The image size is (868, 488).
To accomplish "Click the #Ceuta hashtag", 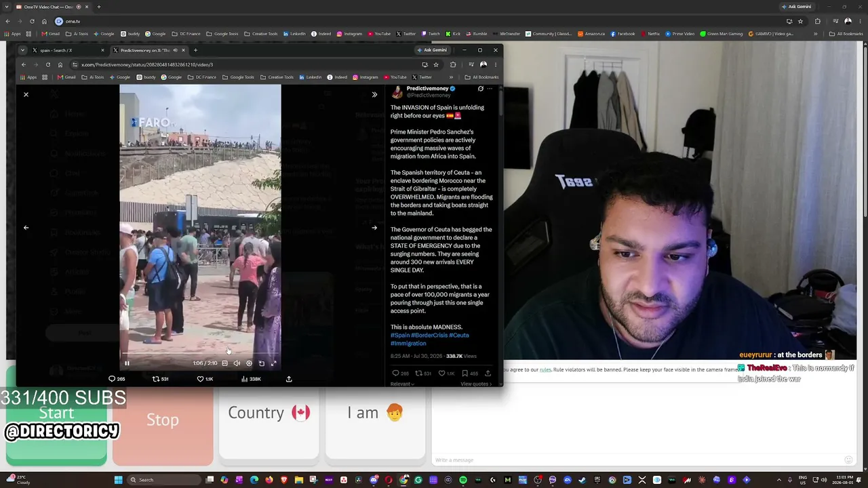I will pyautogui.click(x=458, y=335).
